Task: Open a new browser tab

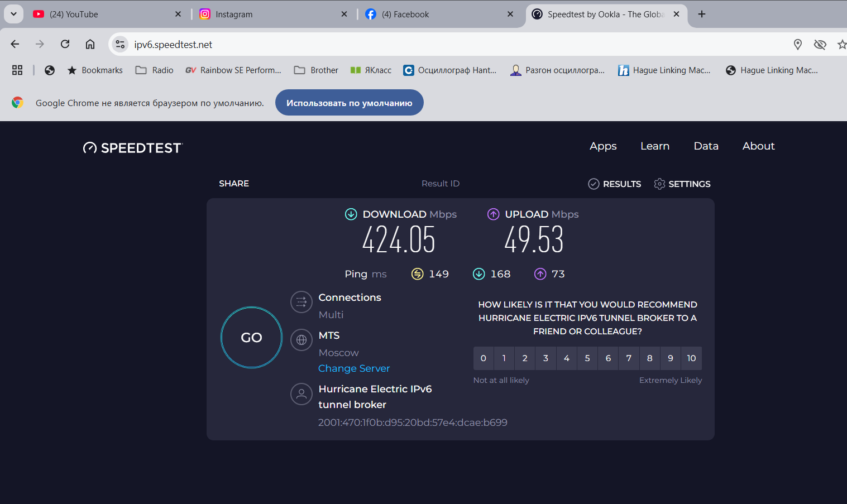Action: click(x=702, y=15)
